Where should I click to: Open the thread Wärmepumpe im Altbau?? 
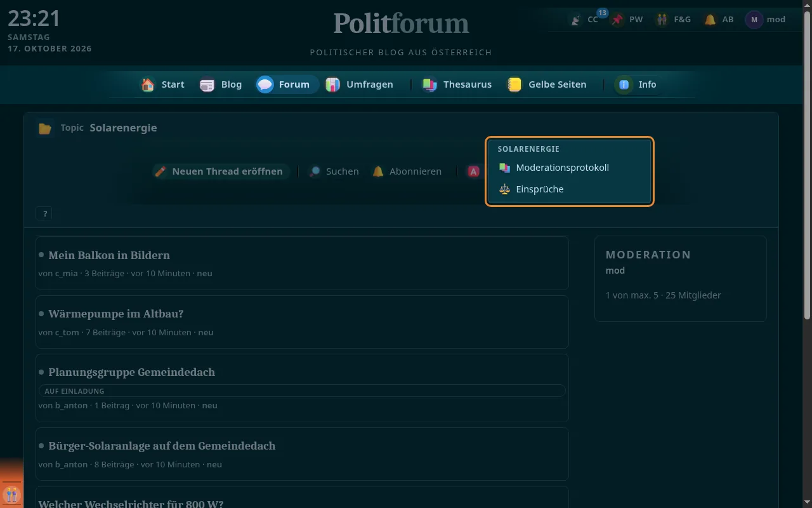pyautogui.click(x=116, y=314)
